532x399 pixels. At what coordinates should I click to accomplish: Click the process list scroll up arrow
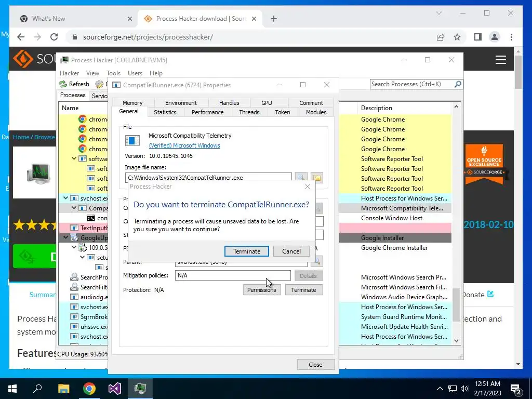pyautogui.click(x=456, y=107)
